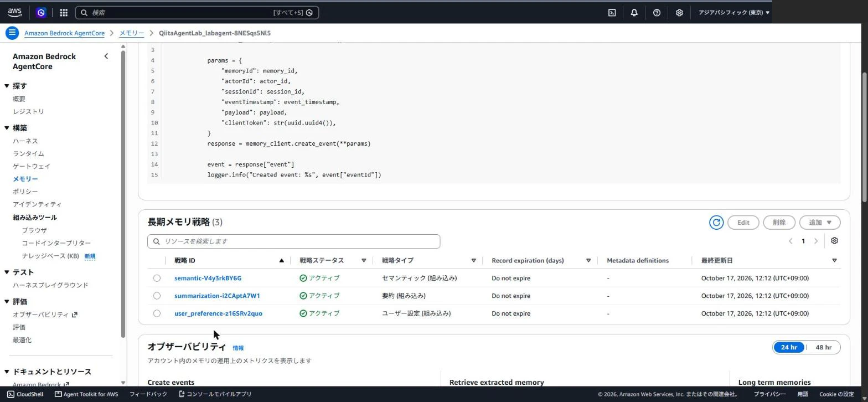Switch observability range to 48 hr
This screenshot has height=402, width=868.
click(823, 347)
